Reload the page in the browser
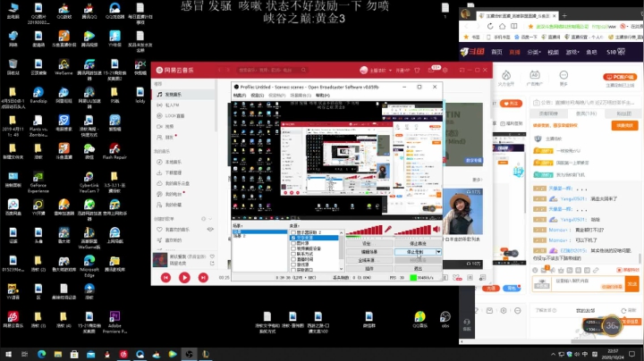The image size is (644, 361). tap(490, 26)
